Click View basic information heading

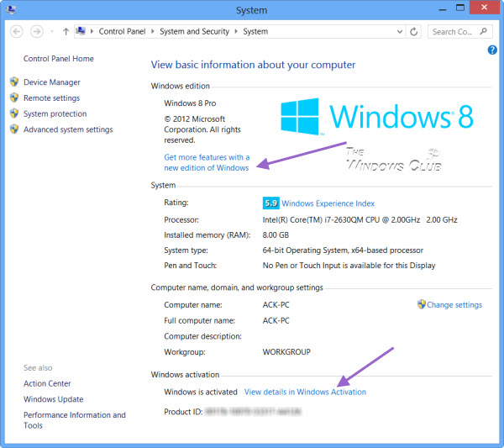pyautogui.click(x=254, y=65)
